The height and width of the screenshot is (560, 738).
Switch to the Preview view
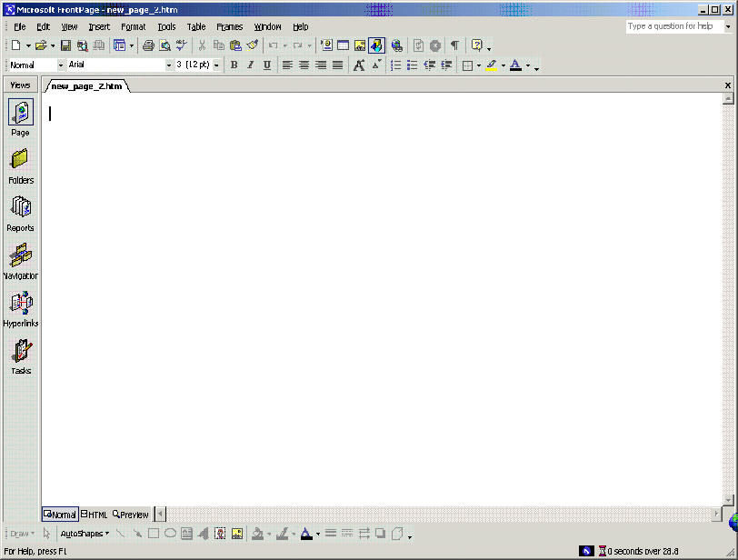coord(130,515)
